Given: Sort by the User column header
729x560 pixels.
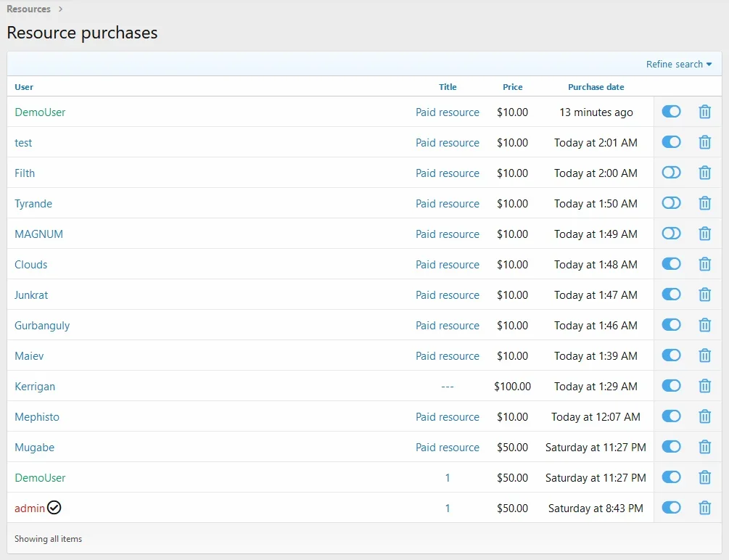Looking at the screenshot, I should coord(24,87).
